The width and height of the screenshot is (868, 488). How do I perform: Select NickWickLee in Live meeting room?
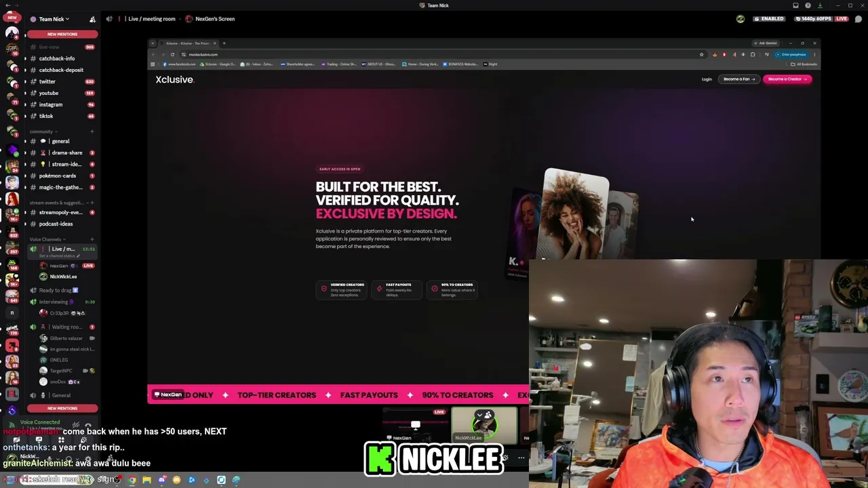point(63,277)
